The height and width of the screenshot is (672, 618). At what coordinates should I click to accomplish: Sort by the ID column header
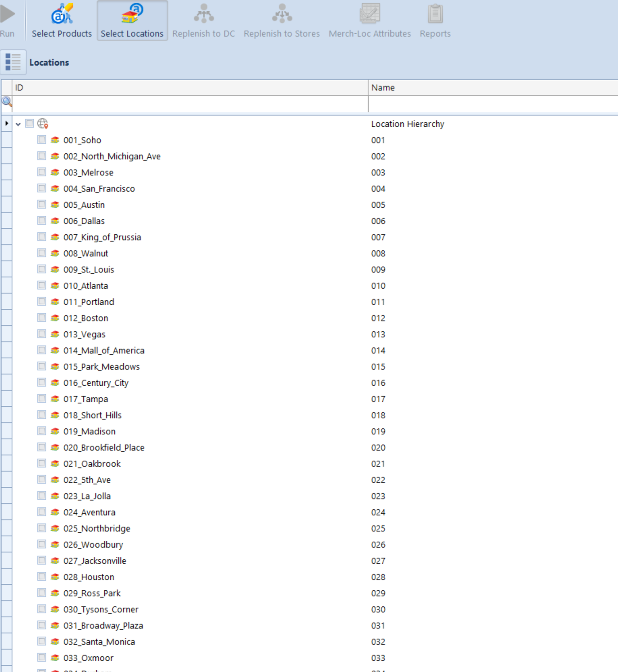pos(189,88)
